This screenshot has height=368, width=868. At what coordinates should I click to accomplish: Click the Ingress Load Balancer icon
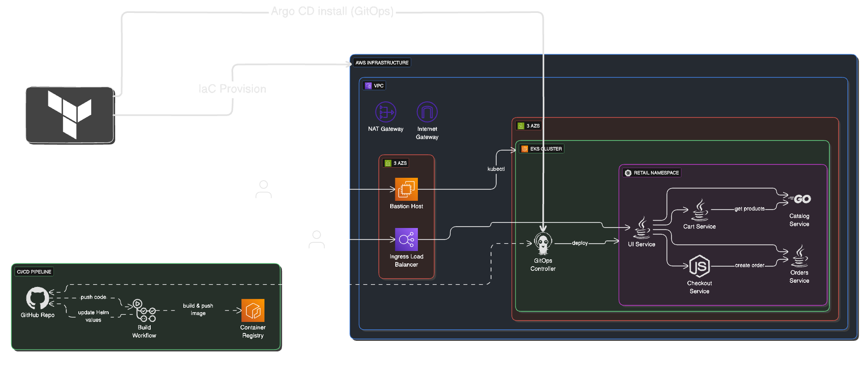point(406,239)
